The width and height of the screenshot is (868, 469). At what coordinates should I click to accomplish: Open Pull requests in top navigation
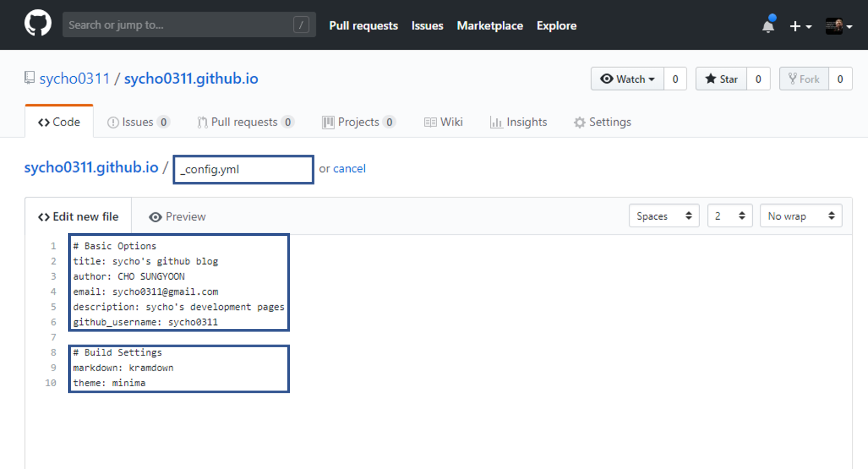(364, 25)
